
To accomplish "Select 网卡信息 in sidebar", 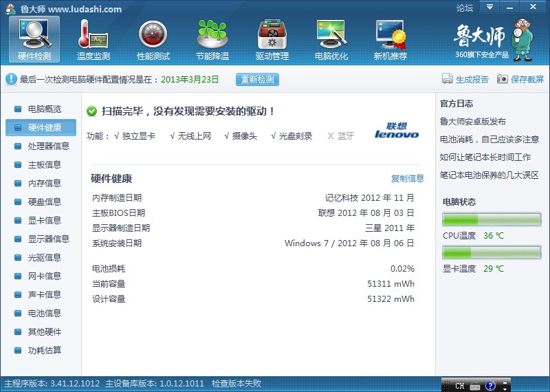I will click(x=41, y=276).
